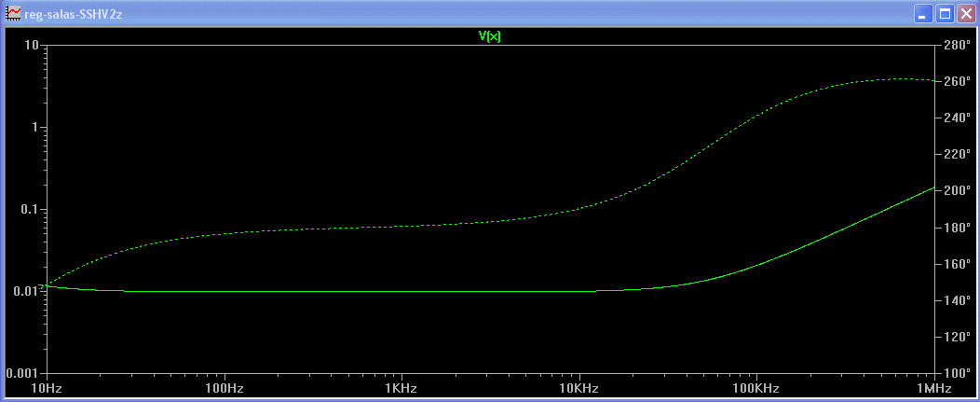This screenshot has height=402, width=980.
Task: Minimize the reg-salas-SSHV2z plot window
Action: click(x=923, y=13)
